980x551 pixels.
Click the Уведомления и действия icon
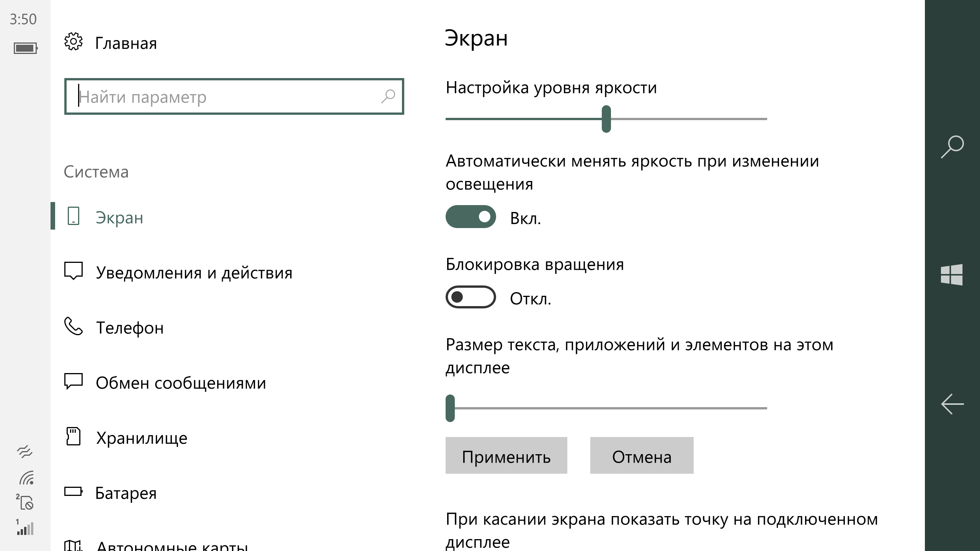73,271
